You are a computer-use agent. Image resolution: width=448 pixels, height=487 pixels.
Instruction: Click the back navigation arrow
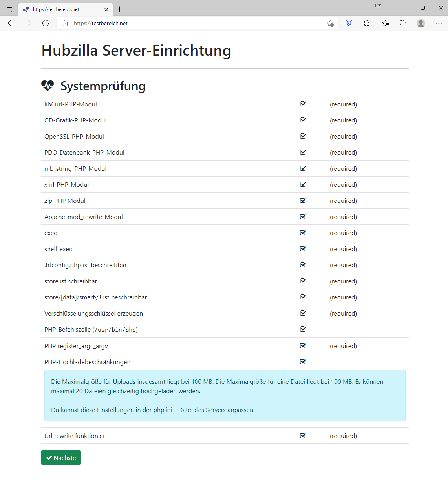click(11, 23)
